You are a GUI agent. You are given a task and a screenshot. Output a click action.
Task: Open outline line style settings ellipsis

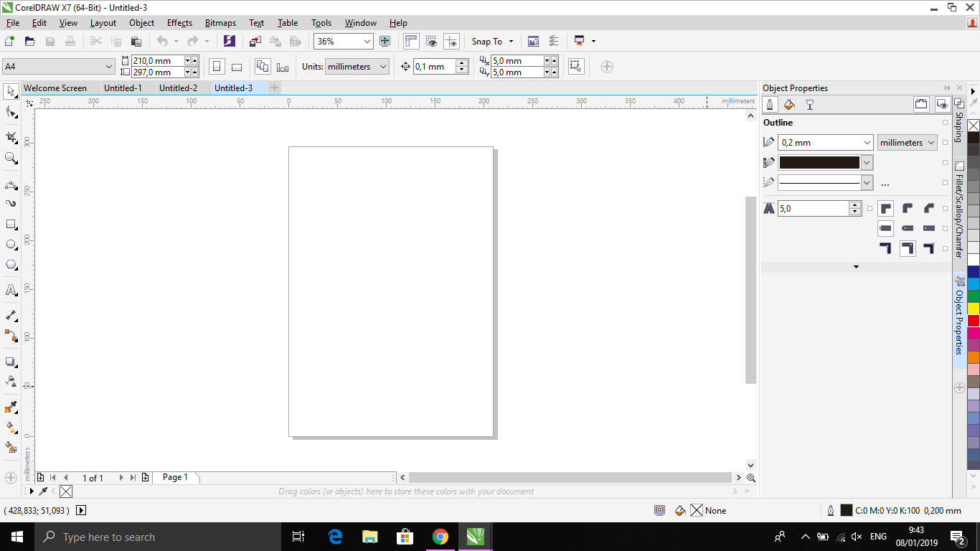(885, 184)
